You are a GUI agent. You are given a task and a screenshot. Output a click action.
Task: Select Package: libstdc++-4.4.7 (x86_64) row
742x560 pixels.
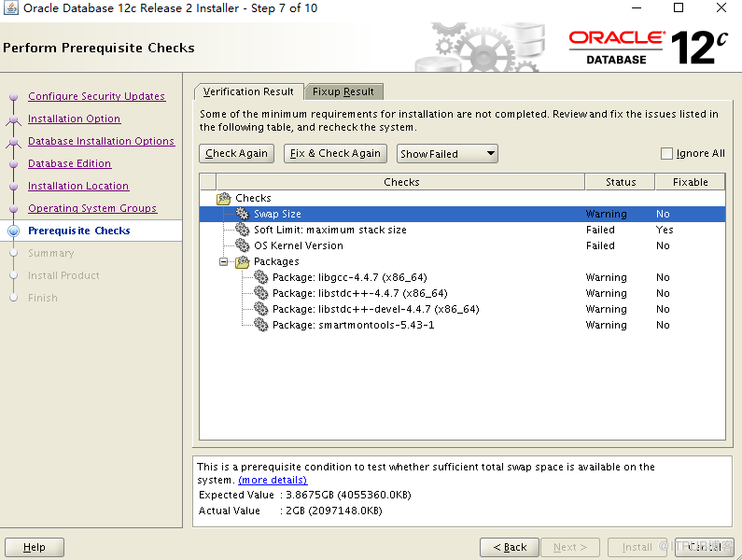(x=462, y=293)
